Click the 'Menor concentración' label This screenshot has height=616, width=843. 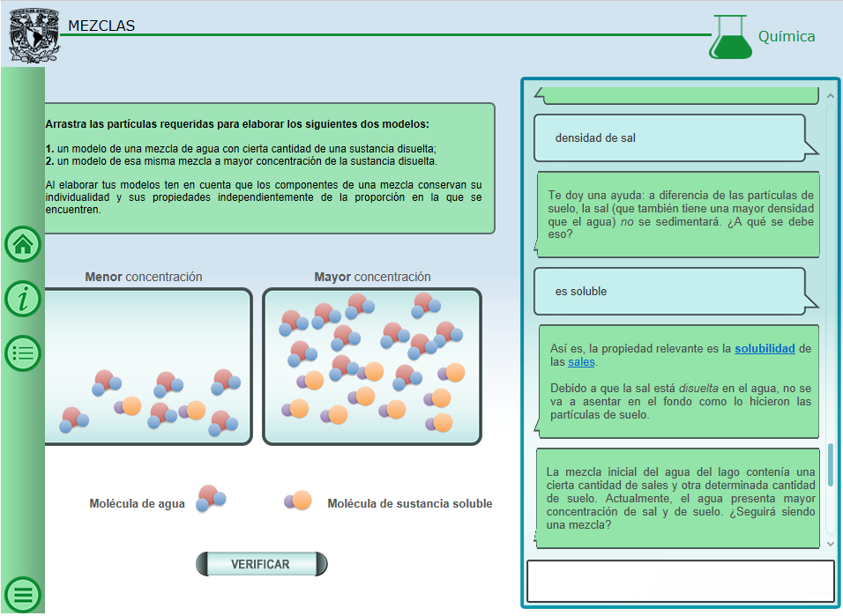[x=144, y=277]
